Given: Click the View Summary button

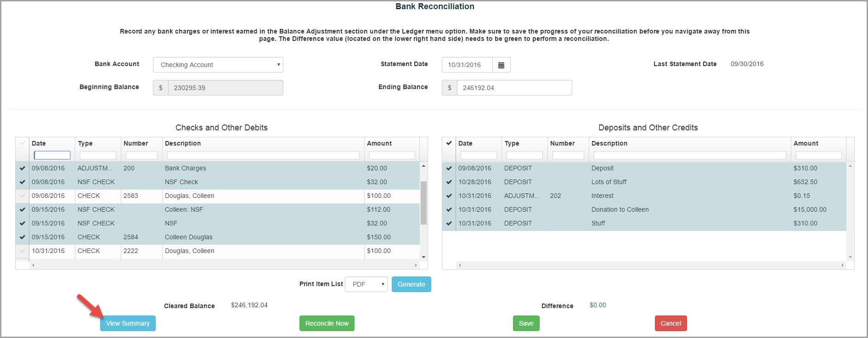Looking at the screenshot, I should click(128, 323).
